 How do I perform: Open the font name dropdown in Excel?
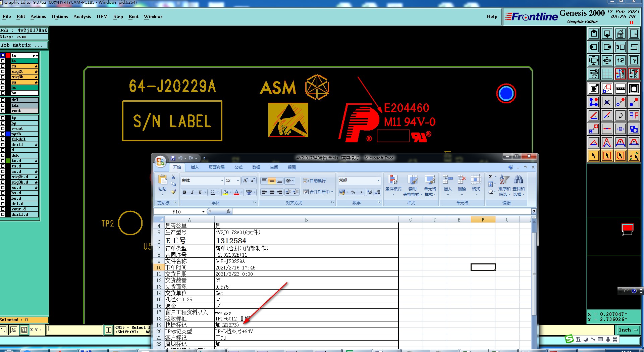pos(222,181)
